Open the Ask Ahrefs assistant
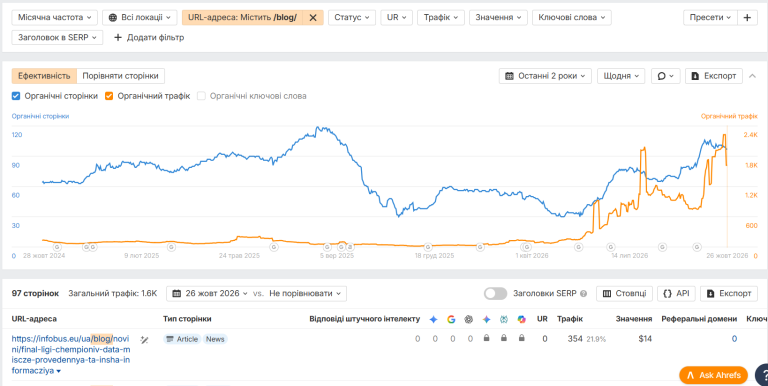 [713, 375]
